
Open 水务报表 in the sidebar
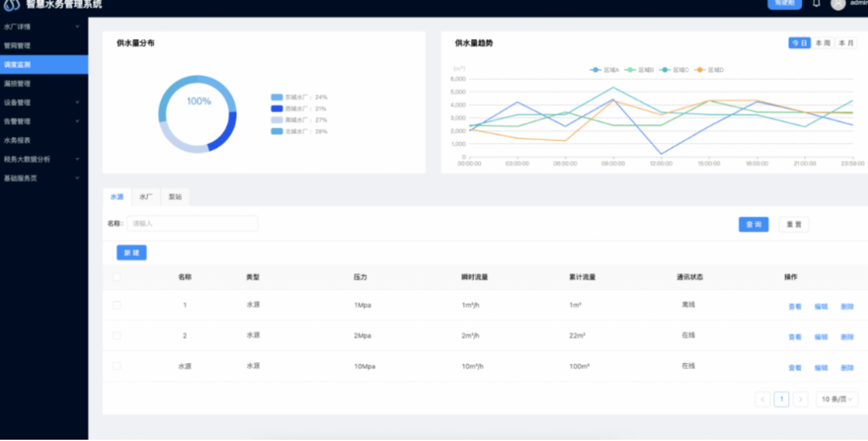click(18, 140)
